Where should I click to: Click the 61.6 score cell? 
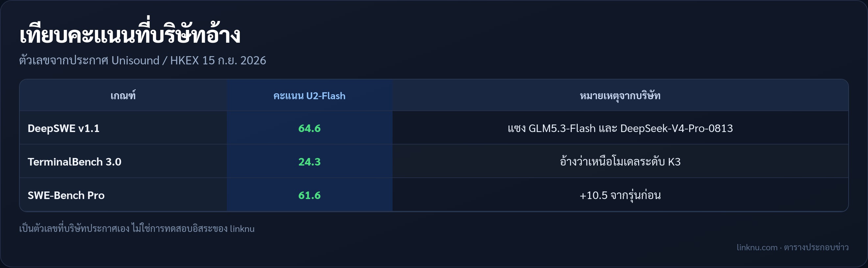(x=309, y=195)
